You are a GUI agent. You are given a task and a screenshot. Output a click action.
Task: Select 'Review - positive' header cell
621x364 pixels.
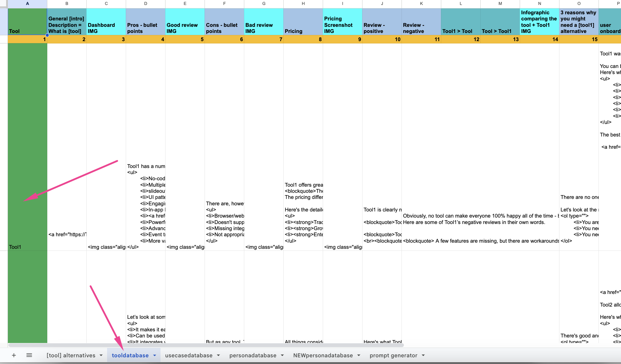tap(382, 22)
